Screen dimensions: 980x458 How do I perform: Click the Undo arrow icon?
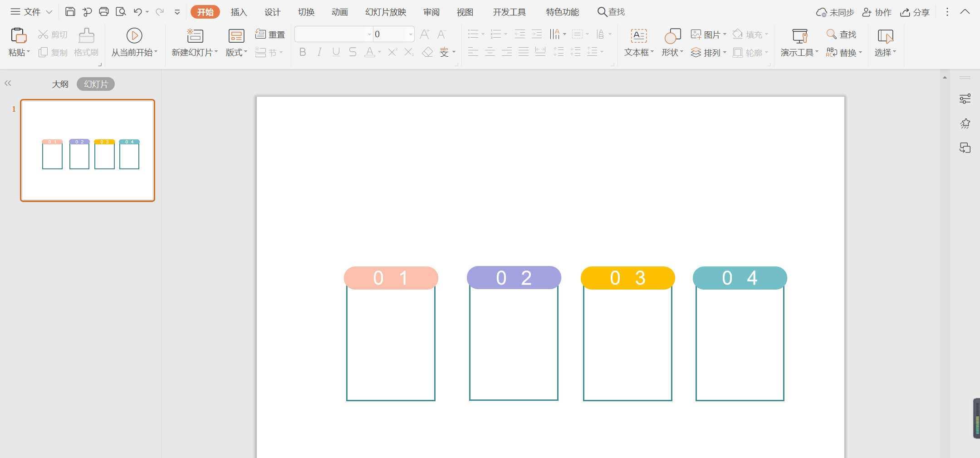pos(138,12)
